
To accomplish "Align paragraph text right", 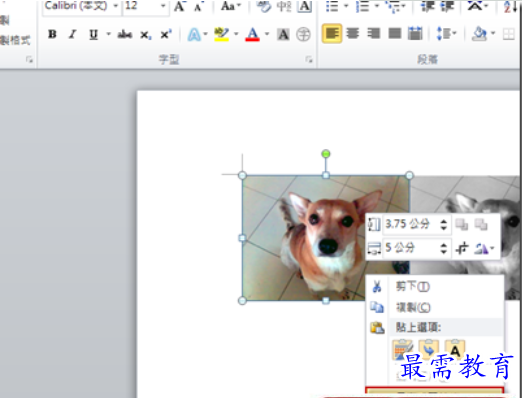I will click(373, 33).
